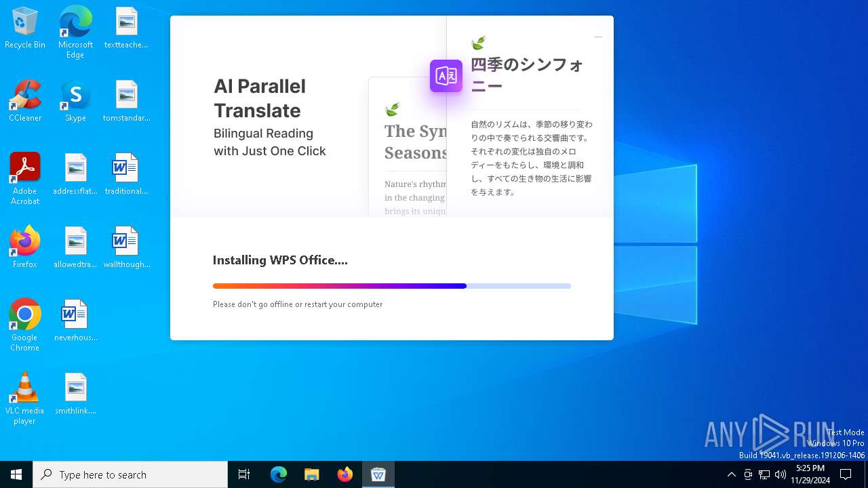Click the AI Parallel Translate heading
The image size is (868, 488).
260,98
